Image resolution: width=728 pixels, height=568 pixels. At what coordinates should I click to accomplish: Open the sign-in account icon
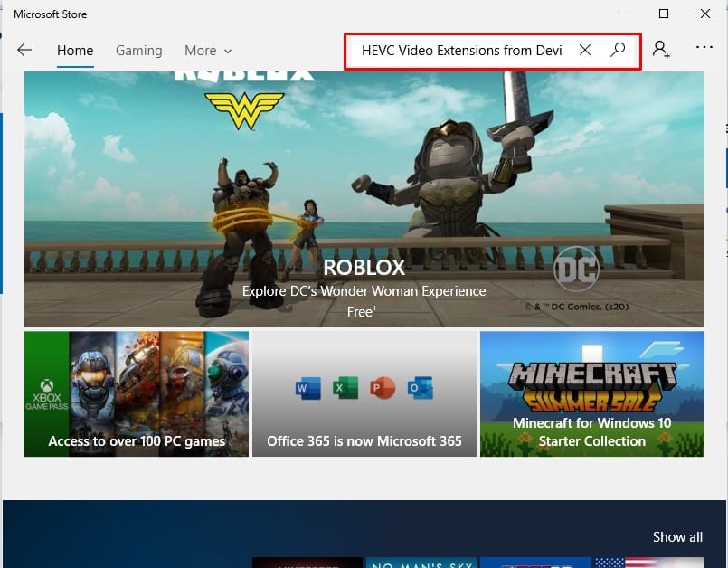661,49
